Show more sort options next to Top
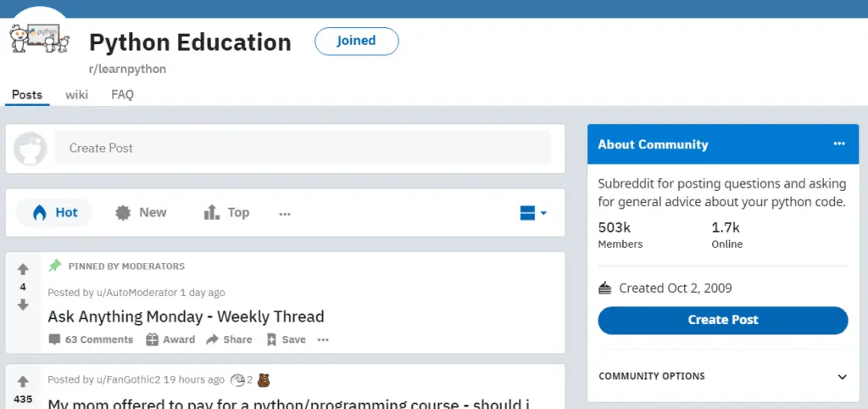This screenshot has width=868, height=409. pos(285,214)
